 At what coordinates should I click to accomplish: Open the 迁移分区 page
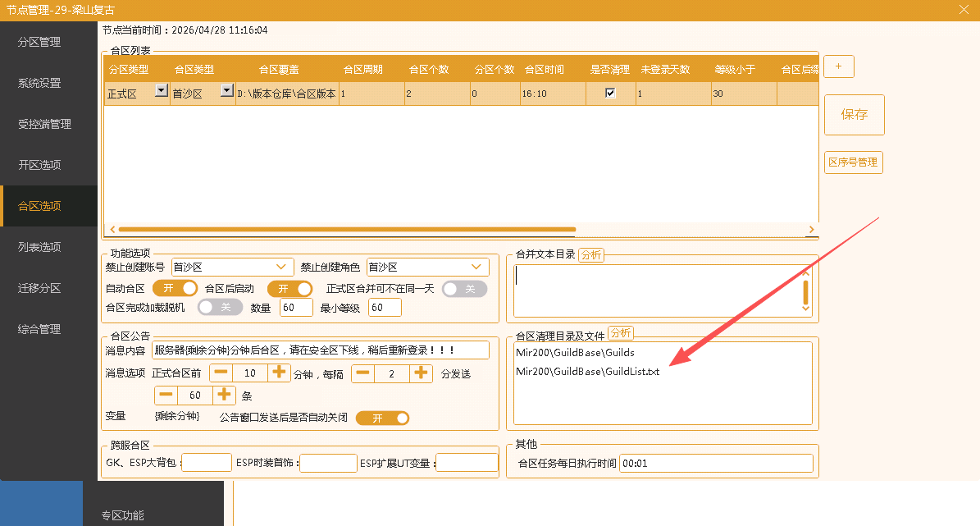[x=39, y=288]
